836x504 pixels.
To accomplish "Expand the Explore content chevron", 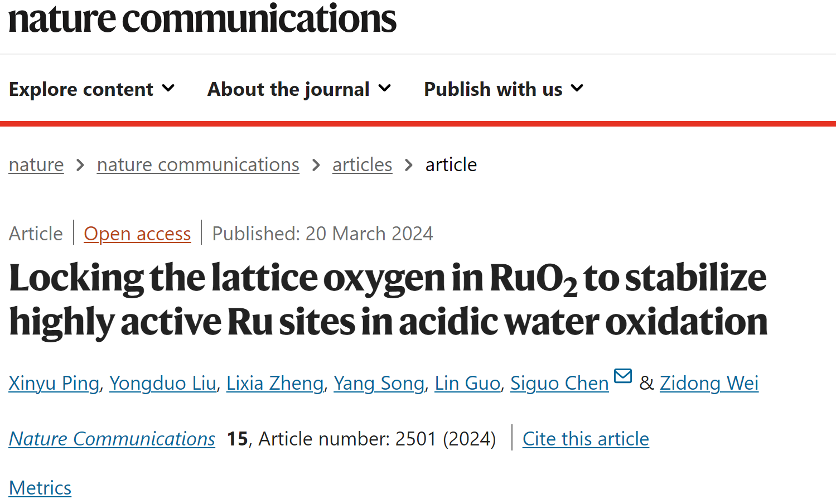I will [168, 88].
